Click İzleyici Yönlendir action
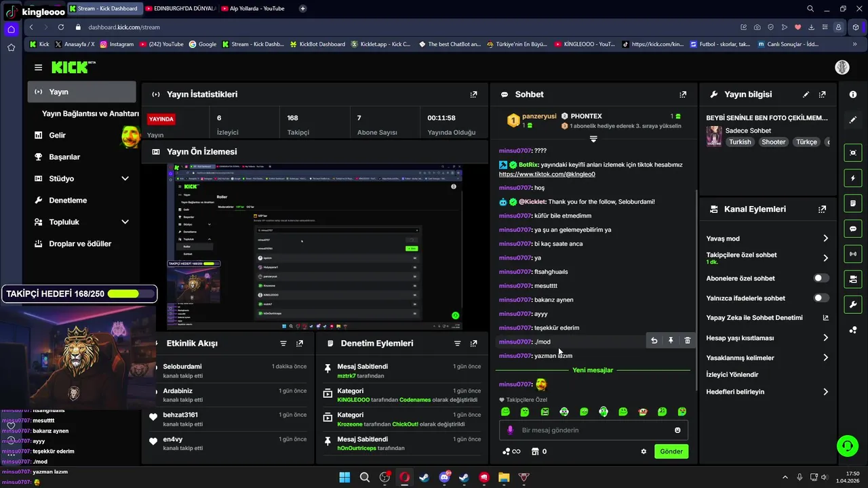The image size is (868, 488). 732,374
